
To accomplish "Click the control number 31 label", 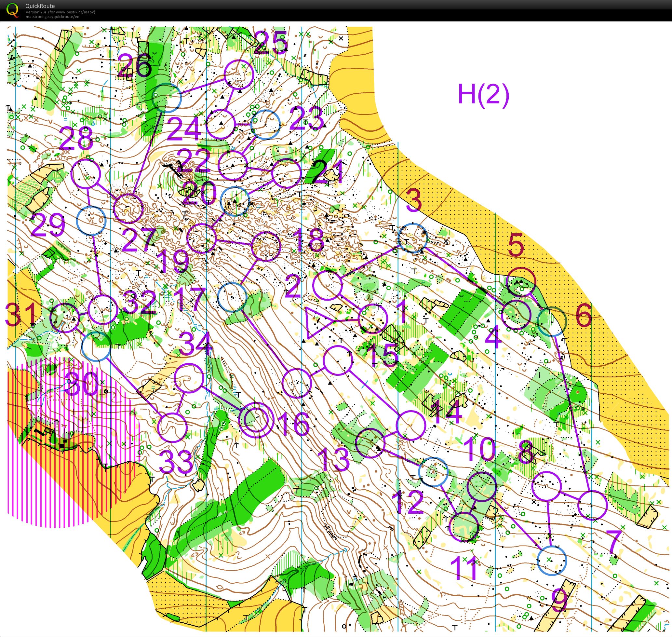I will 20,314.
